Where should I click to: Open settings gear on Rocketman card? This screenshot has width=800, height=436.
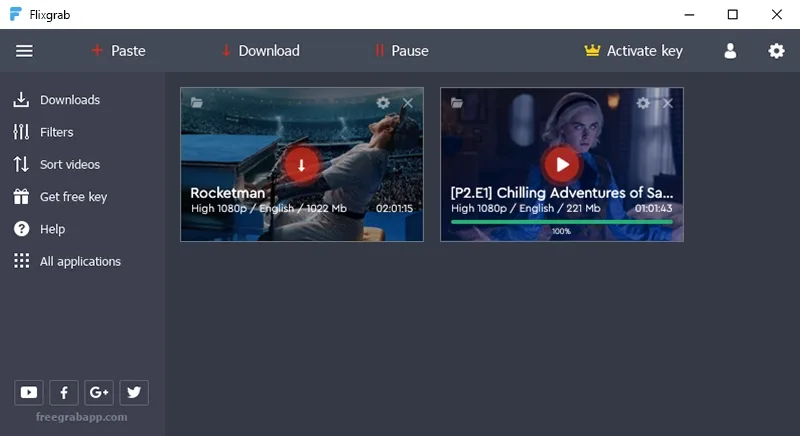click(383, 103)
